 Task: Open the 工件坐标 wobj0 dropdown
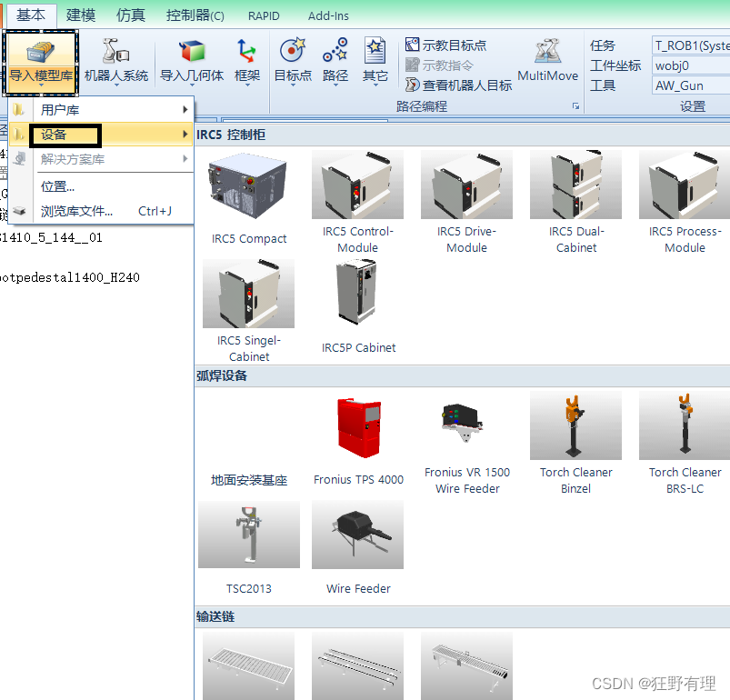(x=691, y=65)
